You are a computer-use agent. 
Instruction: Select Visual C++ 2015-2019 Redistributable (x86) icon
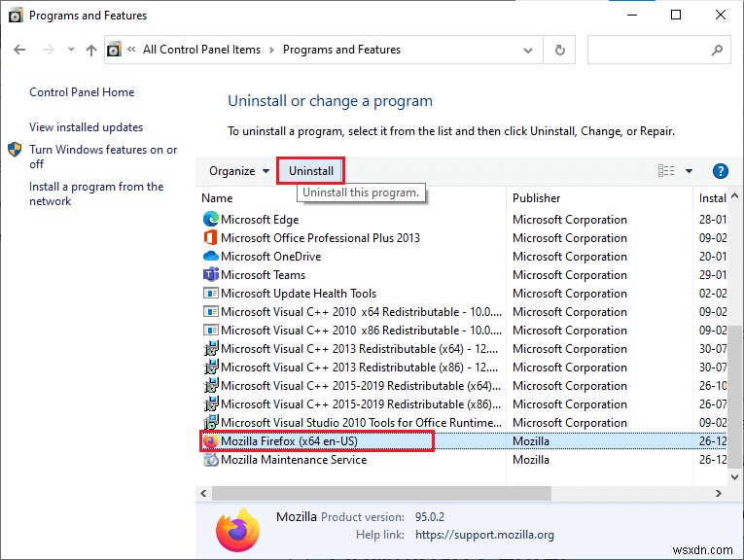tap(211, 404)
